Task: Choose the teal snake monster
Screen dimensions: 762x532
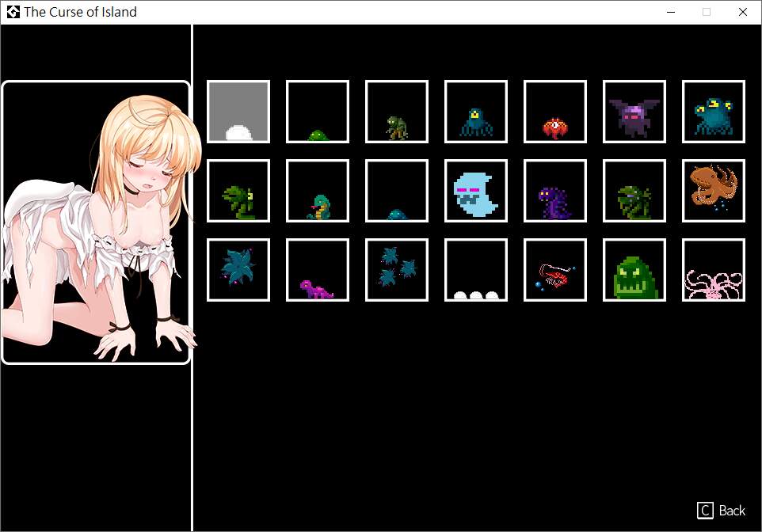Action: click(x=318, y=191)
